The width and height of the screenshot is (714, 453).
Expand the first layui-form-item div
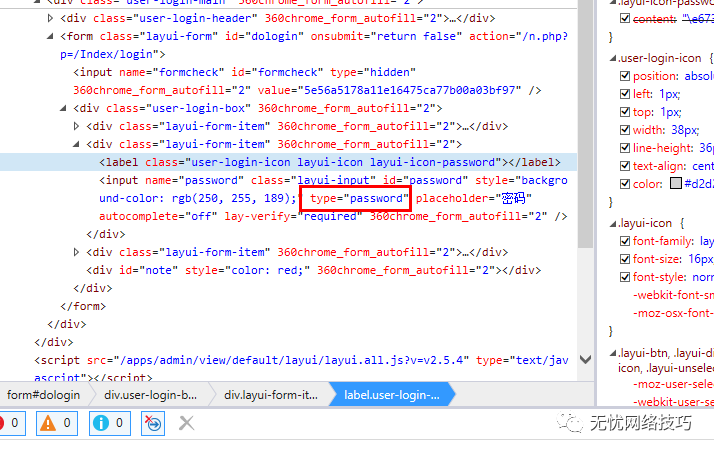(76, 126)
